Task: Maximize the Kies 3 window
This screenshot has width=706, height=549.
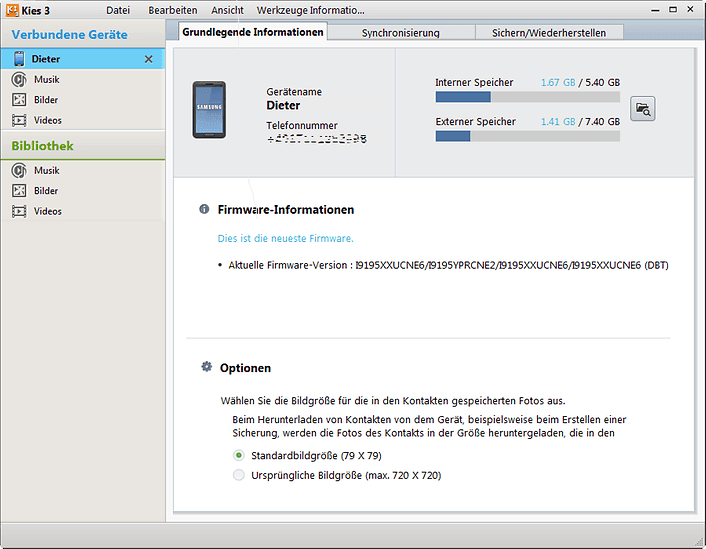Action: coord(673,9)
